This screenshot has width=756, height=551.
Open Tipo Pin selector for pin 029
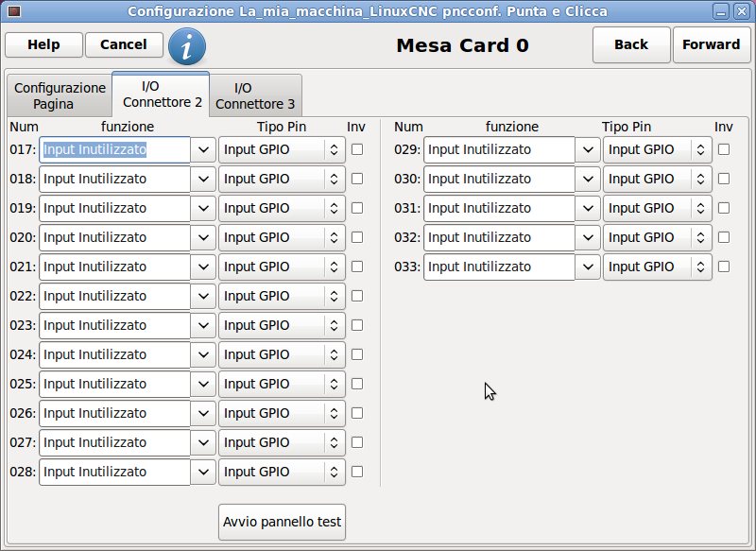click(658, 150)
